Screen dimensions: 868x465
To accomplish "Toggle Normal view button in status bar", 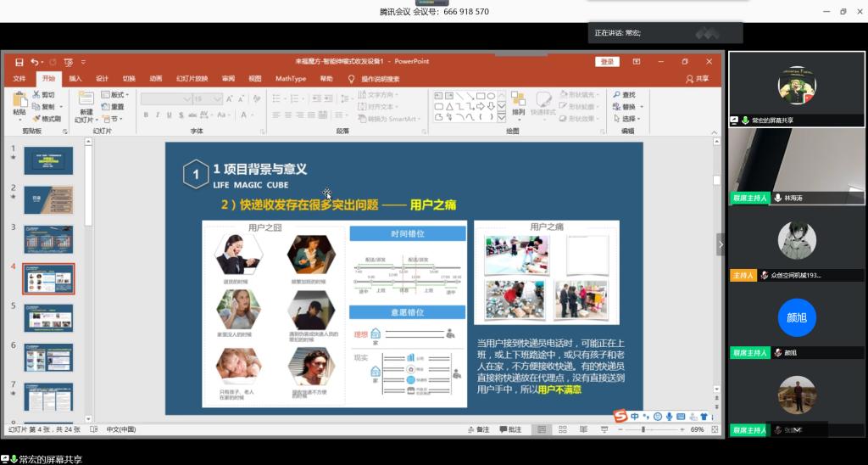I will (x=542, y=430).
